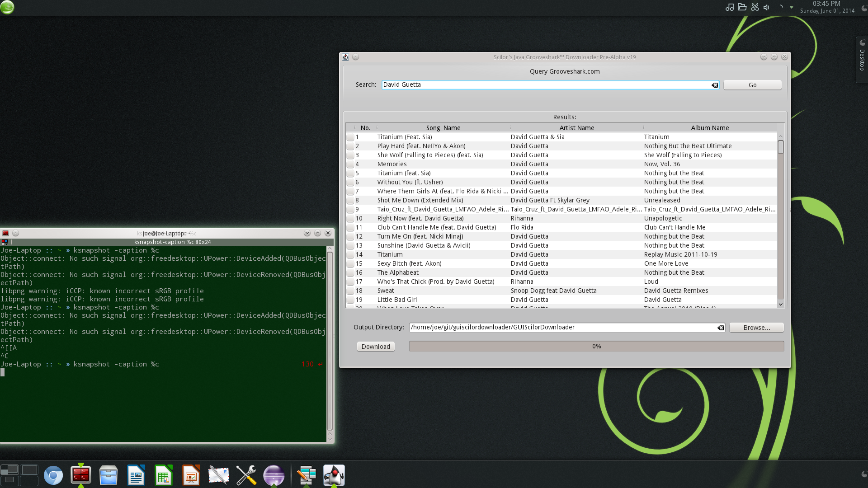Screen dimensions: 868x488
Task: Show hidden system tray icons arrow
Action: (792, 7)
